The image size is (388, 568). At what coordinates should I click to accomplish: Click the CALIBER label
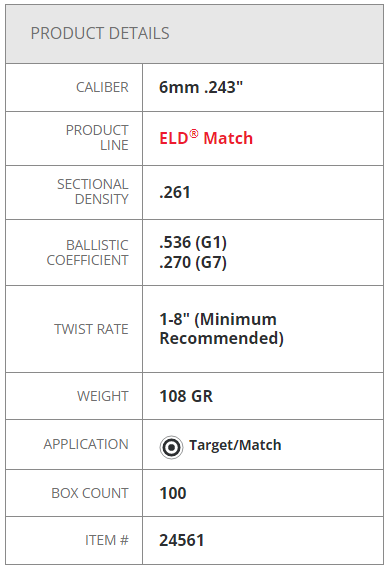(102, 87)
